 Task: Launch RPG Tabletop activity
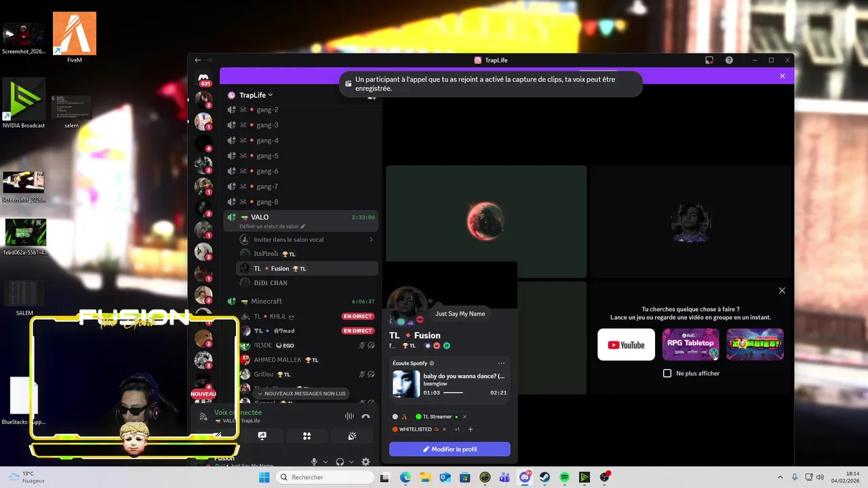pyautogui.click(x=690, y=345)
